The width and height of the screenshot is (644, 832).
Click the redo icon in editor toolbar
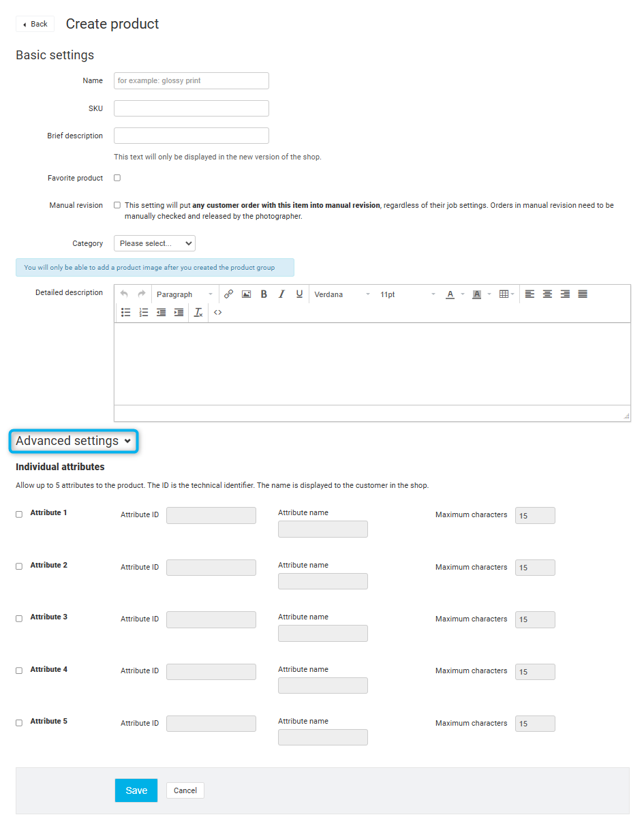tap(142, 294)
